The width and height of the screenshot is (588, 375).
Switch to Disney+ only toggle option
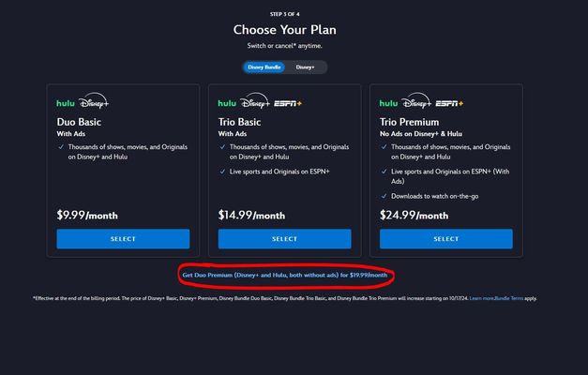pyautogui.click(x=305, y=67)
